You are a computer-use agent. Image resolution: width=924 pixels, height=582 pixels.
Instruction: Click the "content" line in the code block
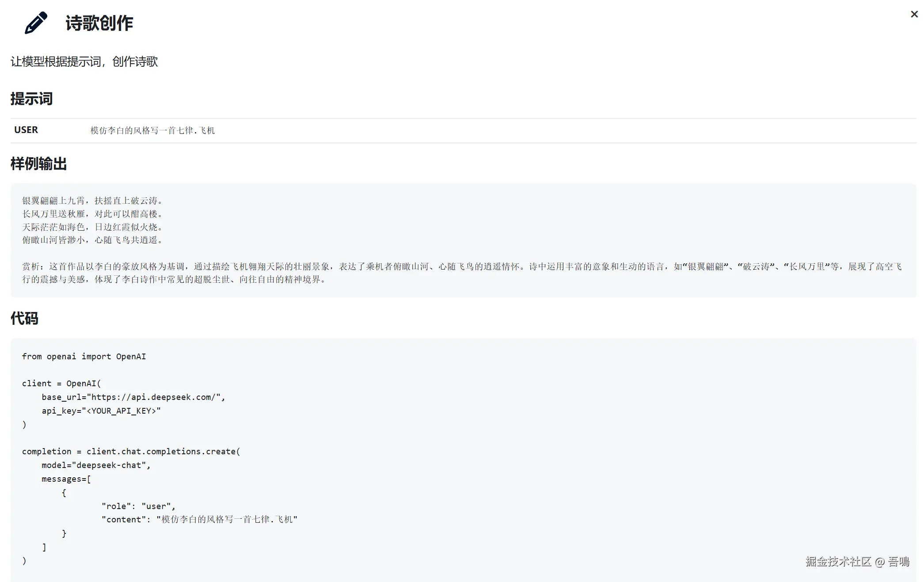coord(199,520)
